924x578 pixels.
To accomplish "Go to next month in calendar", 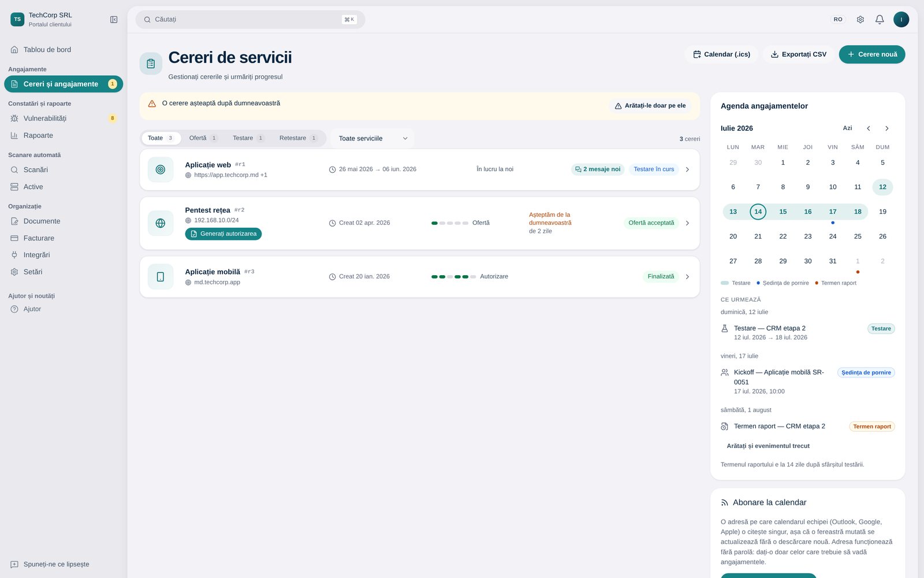I will (x=887, y=128).
